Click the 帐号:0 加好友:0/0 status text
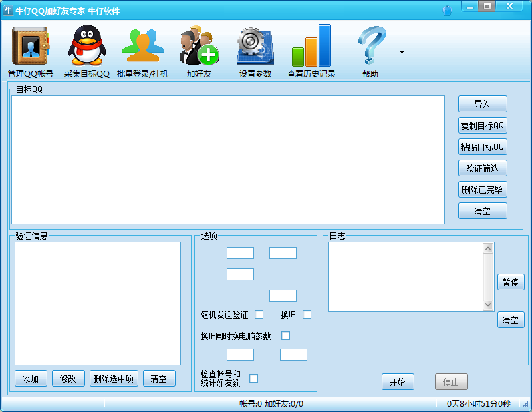Screen dimensions: 532x412 point(271,403)
